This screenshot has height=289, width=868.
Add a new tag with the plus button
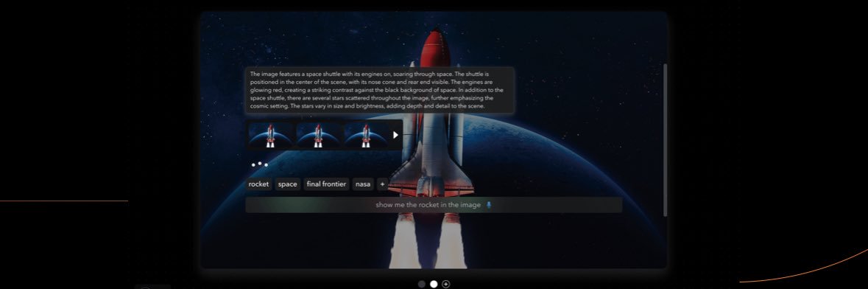coord(382,184)
